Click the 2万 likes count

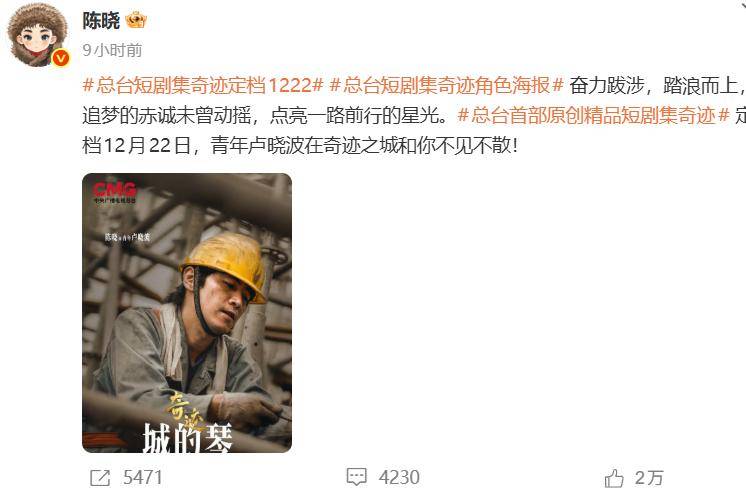point(648,478)
